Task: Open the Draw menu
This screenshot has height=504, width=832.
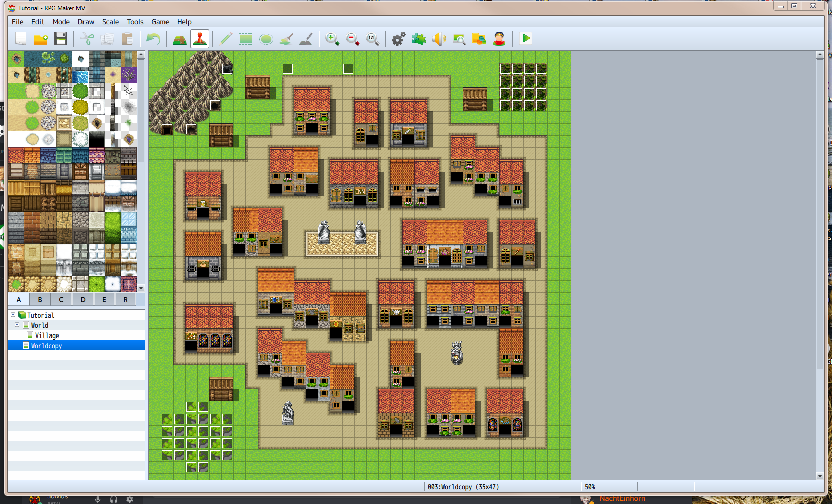Action: [86, 22]
